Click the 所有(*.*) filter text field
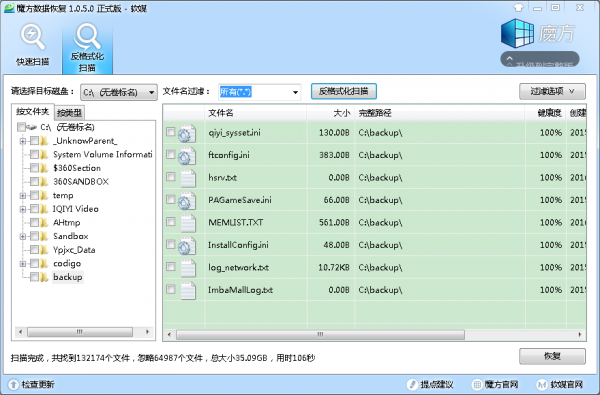This screenshot has height=395, width=600. [253, 92]
